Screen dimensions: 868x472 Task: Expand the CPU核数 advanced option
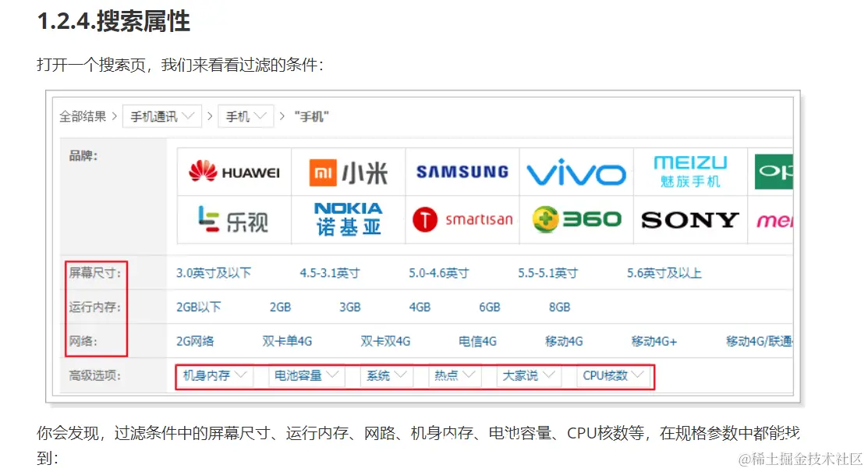point(613,375)
